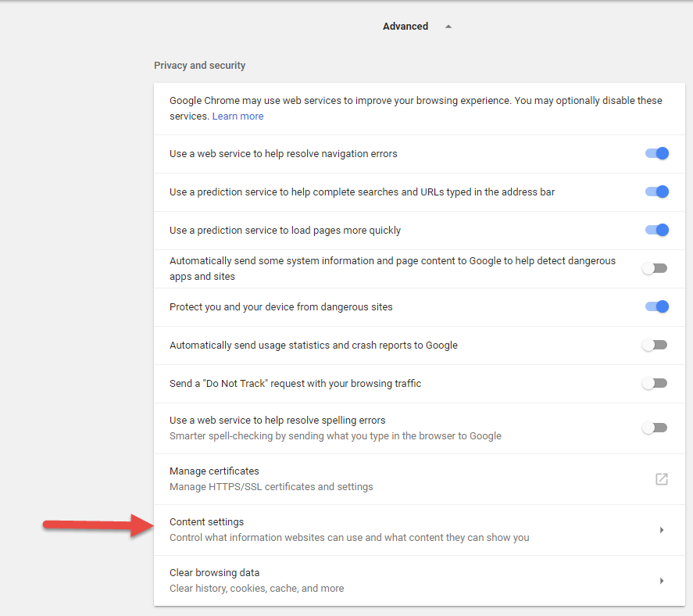Turn off prediction service to load pages
693x616 pixels.
[x=657, y=231]
